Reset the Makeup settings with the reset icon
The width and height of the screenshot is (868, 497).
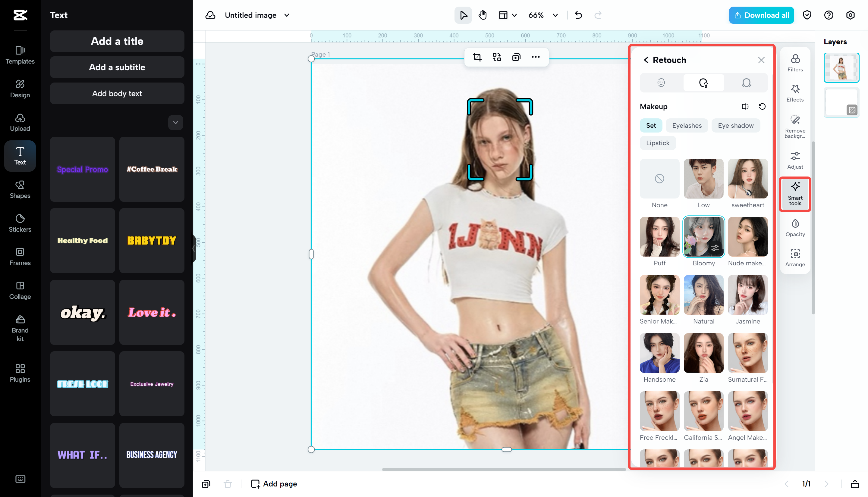tap(763, 106)
